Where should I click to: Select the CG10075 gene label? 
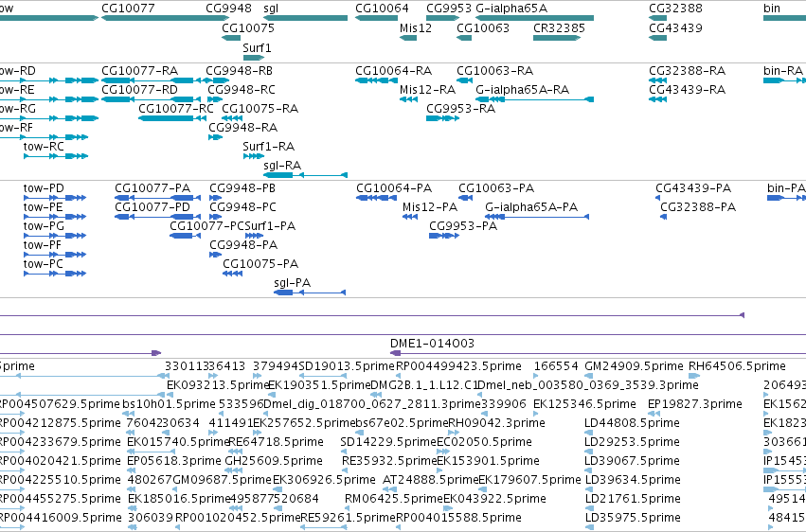point(248,27)
